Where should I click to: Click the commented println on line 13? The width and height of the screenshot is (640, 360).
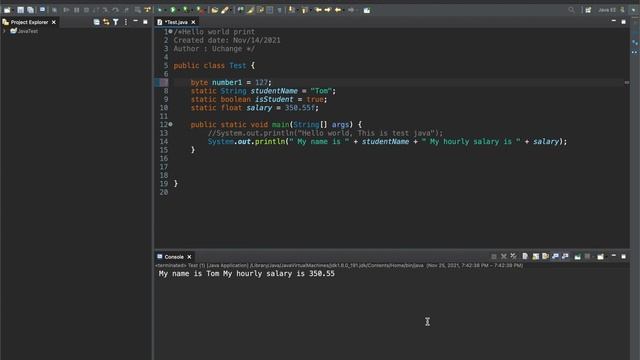325,133
